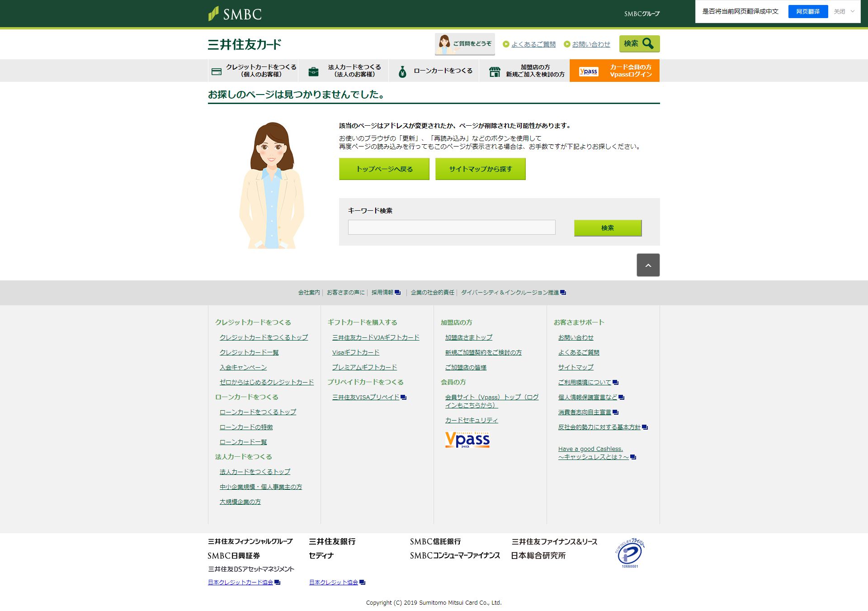868x611 pixels.
Task: Open カード会員の方 Vpassログイン tab
Action: coord(614,71)
